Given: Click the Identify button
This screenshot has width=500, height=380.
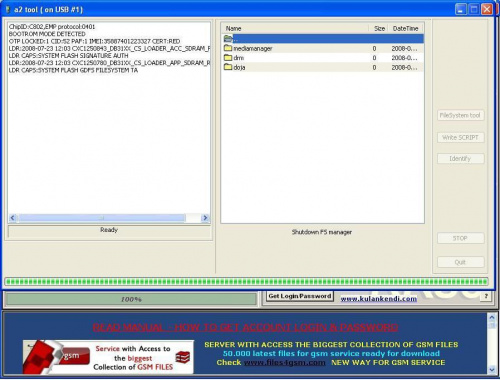Looking at the screenshot, I should tap(460, 159).
